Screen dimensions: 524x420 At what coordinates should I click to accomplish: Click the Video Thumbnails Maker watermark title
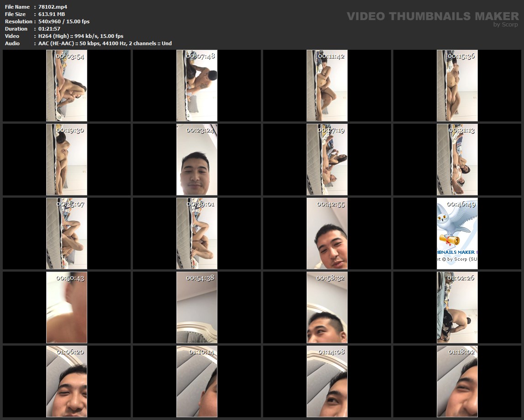pyautogui.click(x=432, y=16)
